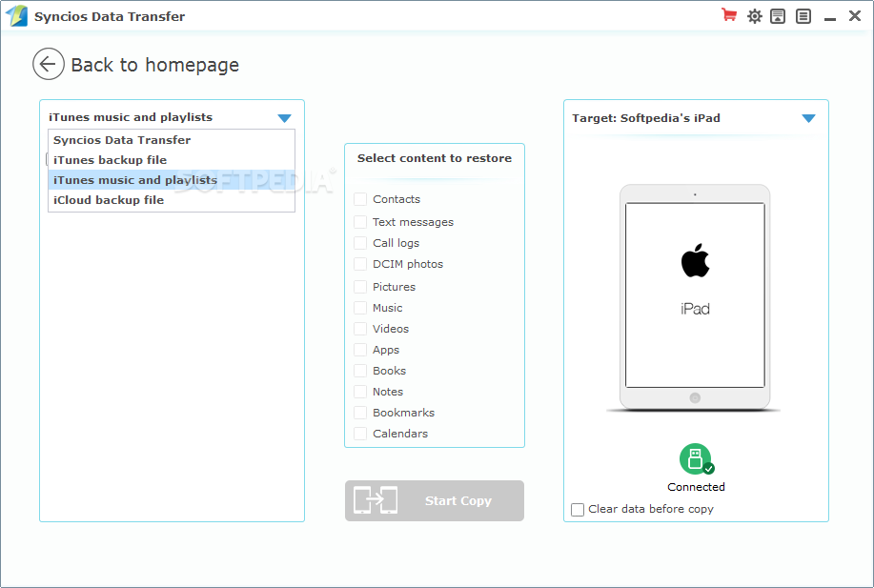Open settings via the gear icon
Viewport: 874px width, 588px height.
tap(755, 16)
